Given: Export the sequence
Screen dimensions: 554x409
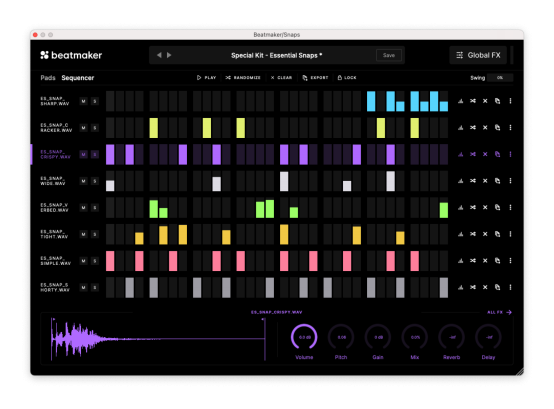Looking at the screenshot, I should pyautogui.click(x=315, y=78).
